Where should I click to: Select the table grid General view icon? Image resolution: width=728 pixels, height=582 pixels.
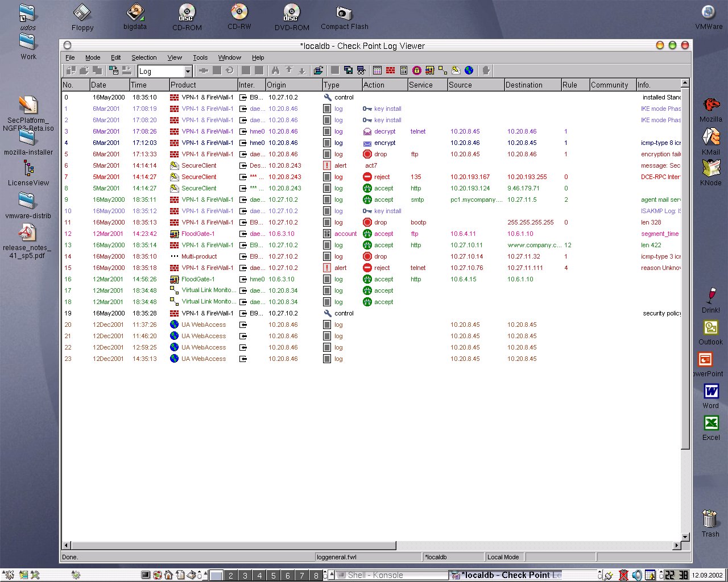[378, 70]
